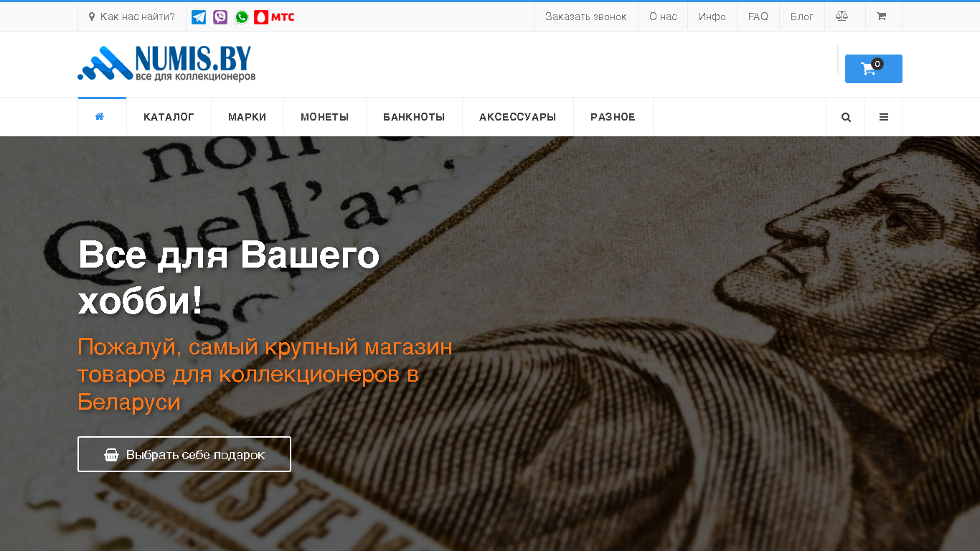This screenshot has height=551, width=980.
Task: Click Заказать звонок link
Action: pos(586,17)
